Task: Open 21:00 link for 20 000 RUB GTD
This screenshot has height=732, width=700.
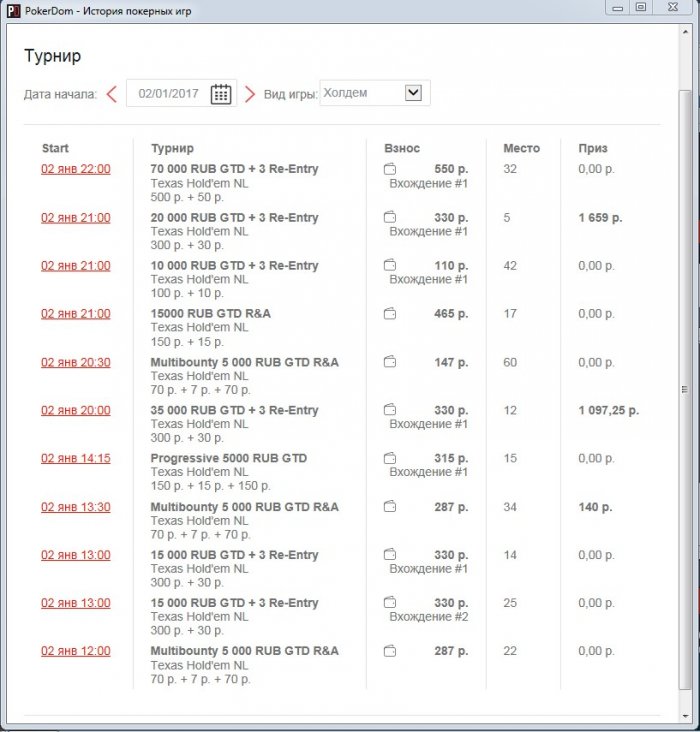Action: tap(76, 218)
